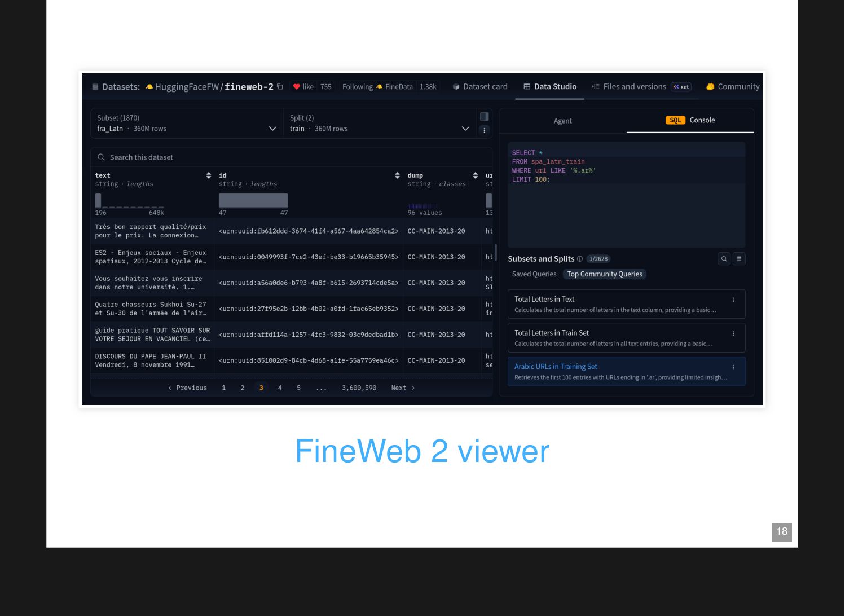
Task: Click id length histogram bar
Action: coord(253,200)
